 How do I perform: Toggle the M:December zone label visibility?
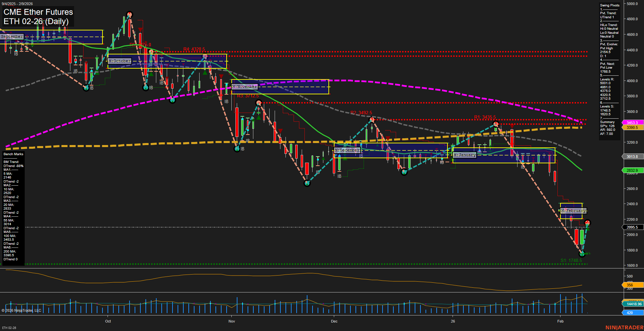click(347, 150)
